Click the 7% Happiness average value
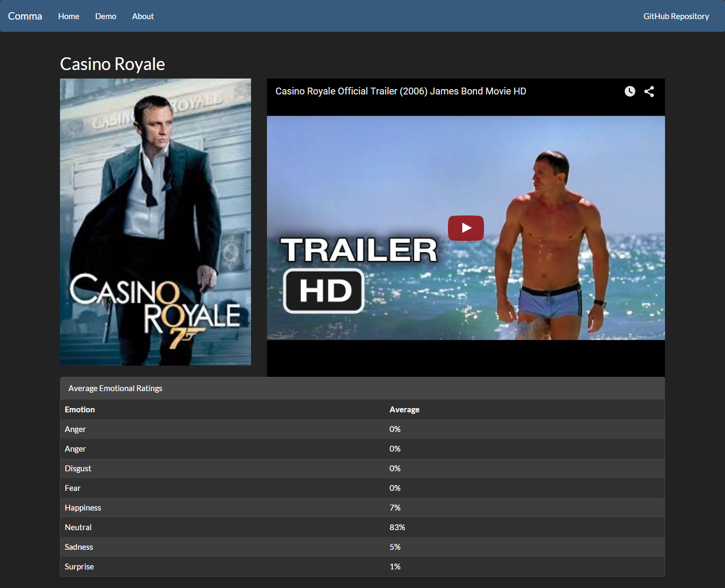The image size is (725, 588). 395,508
